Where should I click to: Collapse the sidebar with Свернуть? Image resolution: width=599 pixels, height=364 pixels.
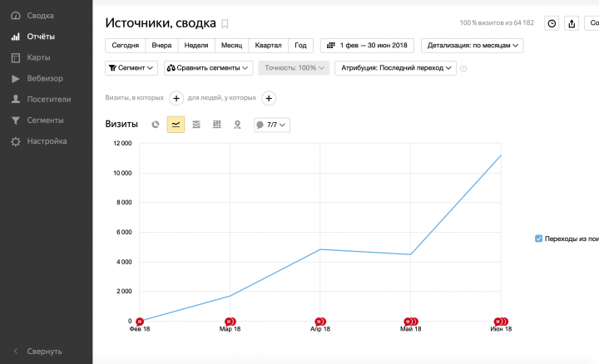pos(46,352)
